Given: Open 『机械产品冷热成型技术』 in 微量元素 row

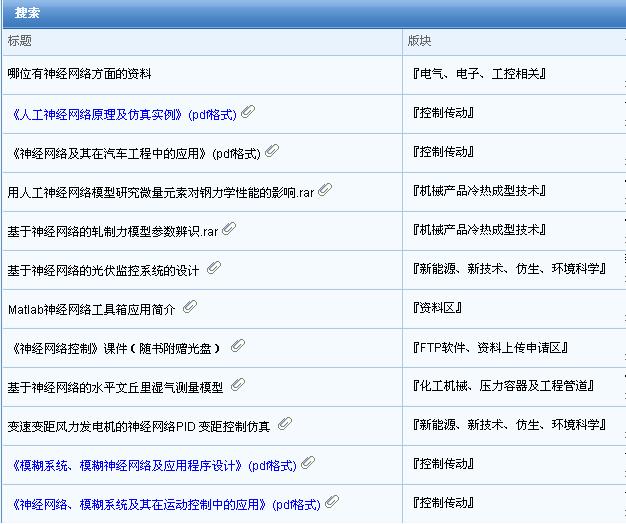Looking at the screenshot, I should pyautogui.click(x=479, y=191).
